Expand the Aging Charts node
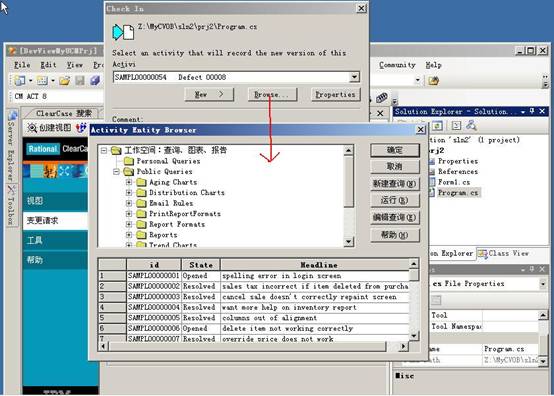554x396 pixels. tap(129, 182)
